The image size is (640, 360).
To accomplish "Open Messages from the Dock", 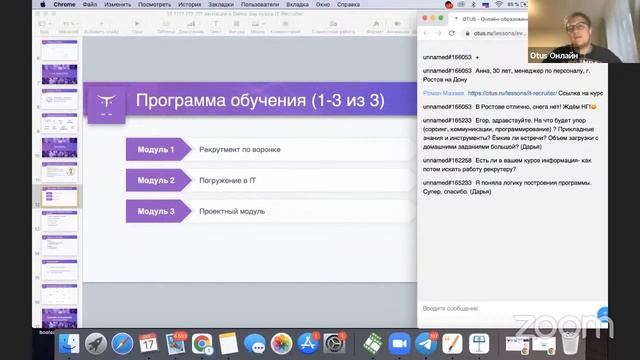I will point(255,344).
